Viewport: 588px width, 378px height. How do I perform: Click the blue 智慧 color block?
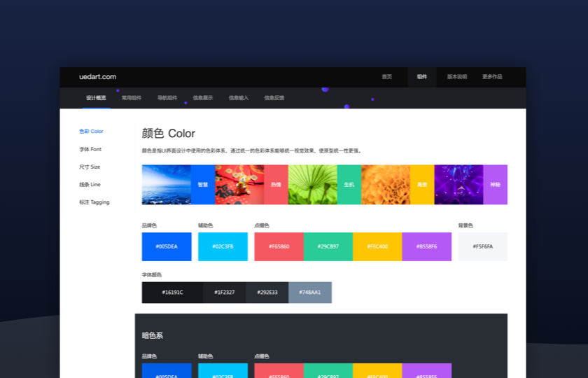(x=203, y=185)
